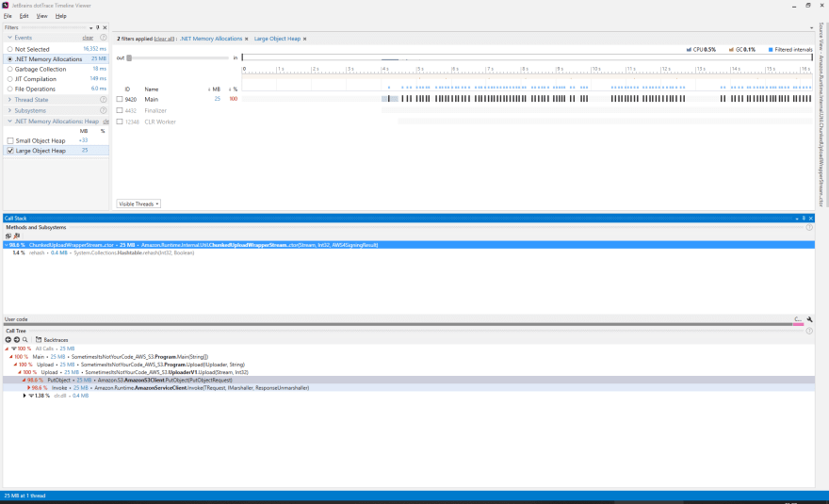The height and width of the screenshot is (504, 829).
Task: Check the CLR Worker thread 12348 checkbox
Action: 120,122
